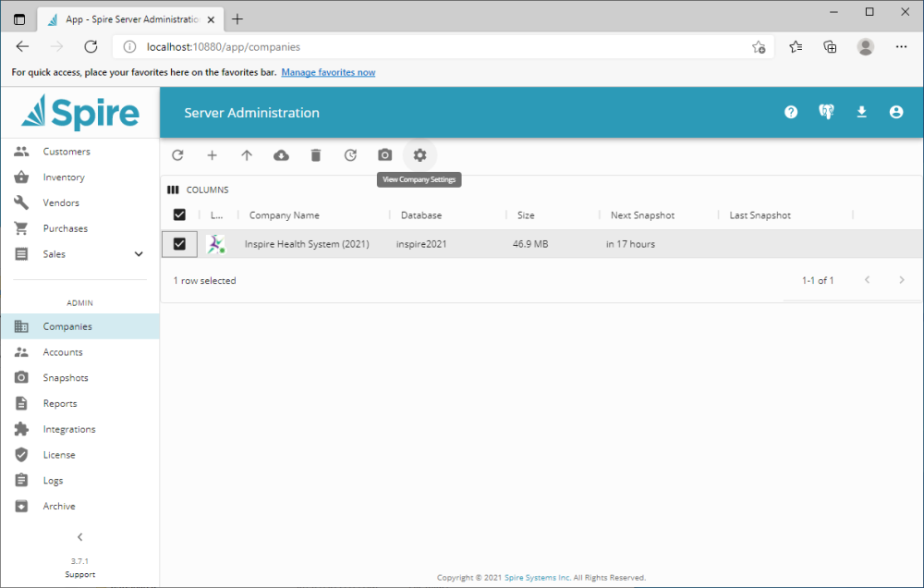Sort by Company Name column header
Viewport: 924px width, 588px height.
click(x=284, y=215)
